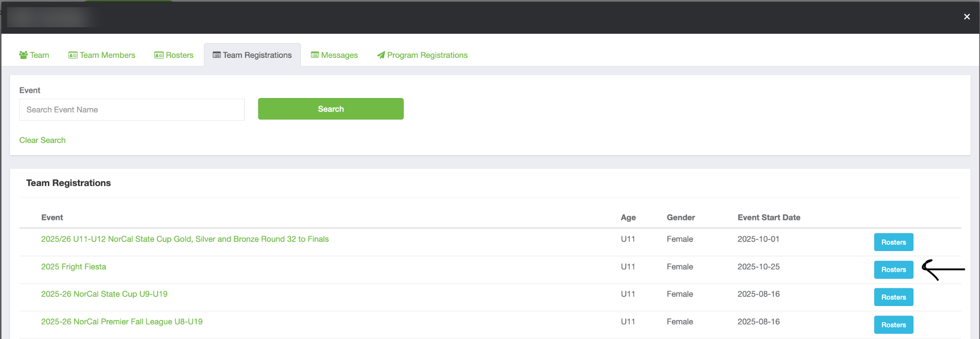Go to the Rosters tab
The width and height of the screenshot is (980, 339).
tap(174, 55)
